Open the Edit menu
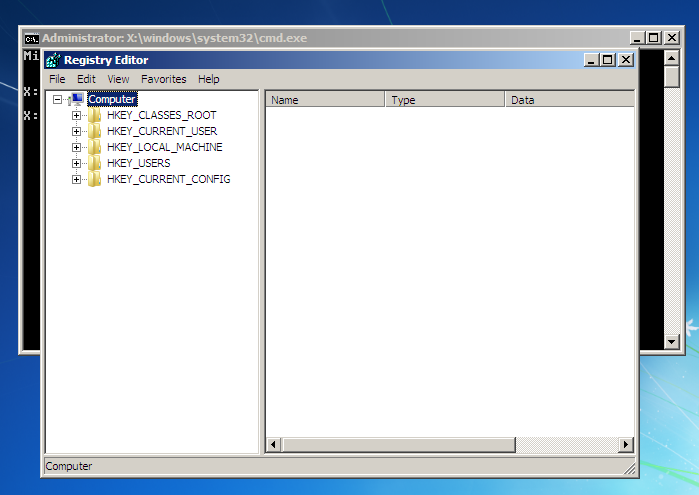The width and height of the screenshot is (699, 495). tap(87, 79)
